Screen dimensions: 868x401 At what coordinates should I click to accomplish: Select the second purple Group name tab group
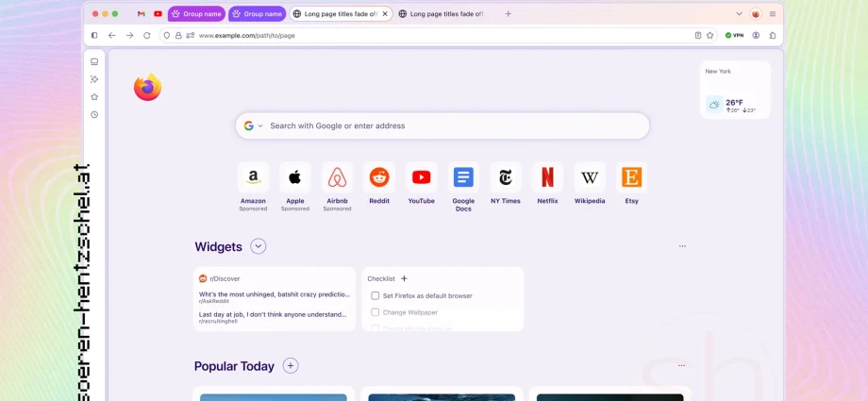(x=257, y=14)
